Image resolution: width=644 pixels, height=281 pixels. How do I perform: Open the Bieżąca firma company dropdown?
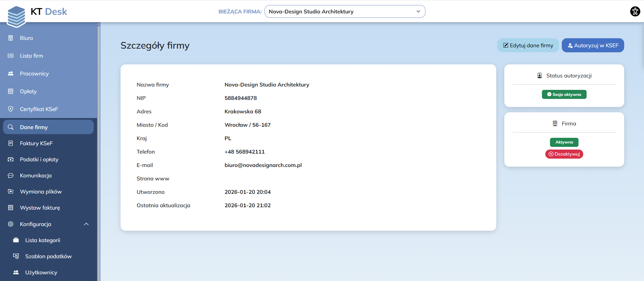coord(344,11)
